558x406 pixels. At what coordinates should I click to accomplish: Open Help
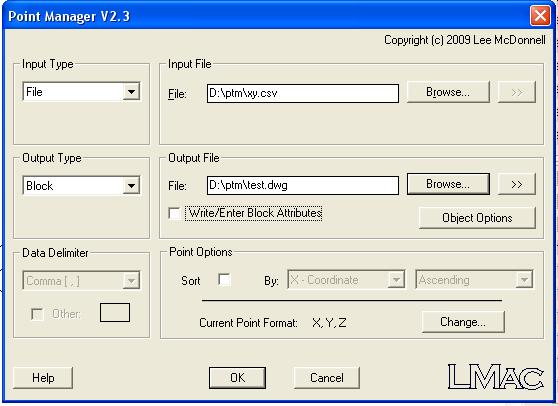pyautogui.click(x=43, y=378)
